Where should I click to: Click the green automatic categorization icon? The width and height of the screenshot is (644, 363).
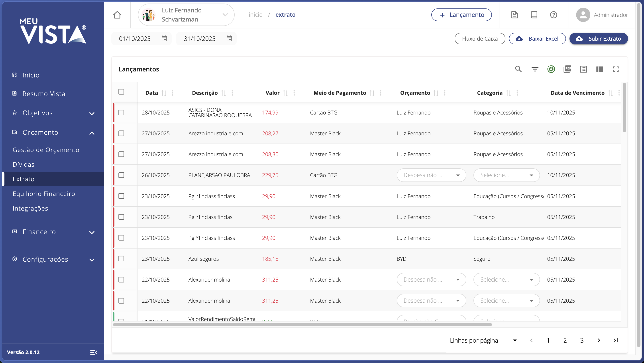pyautogui.click(x=551, y=69)
